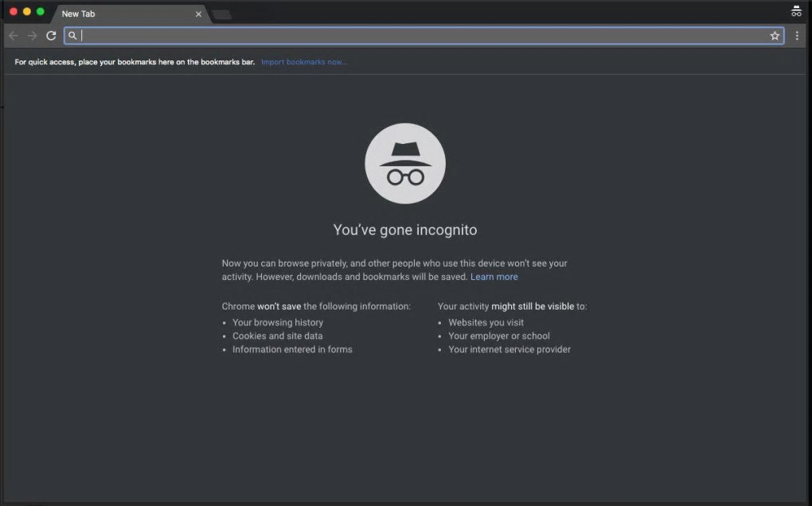This screenshot has height=506, width=812.
Task: Click the red close window button
Action: 14,11
